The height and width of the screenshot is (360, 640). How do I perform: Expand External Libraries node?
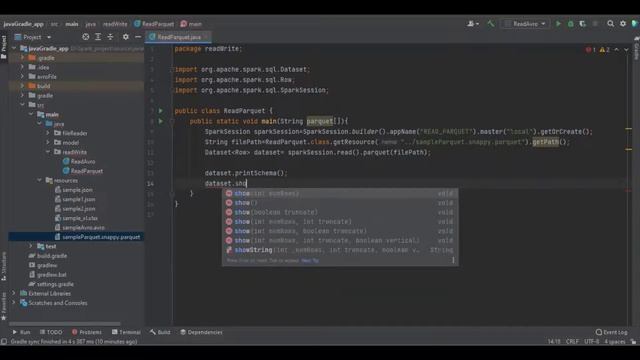[x=14, y=293]
